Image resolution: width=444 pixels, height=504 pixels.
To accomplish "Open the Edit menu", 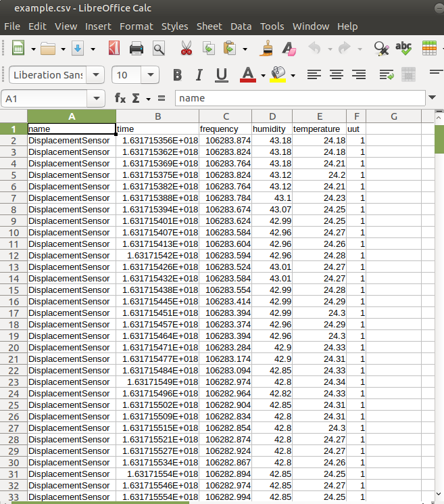I will click(37, 26).
